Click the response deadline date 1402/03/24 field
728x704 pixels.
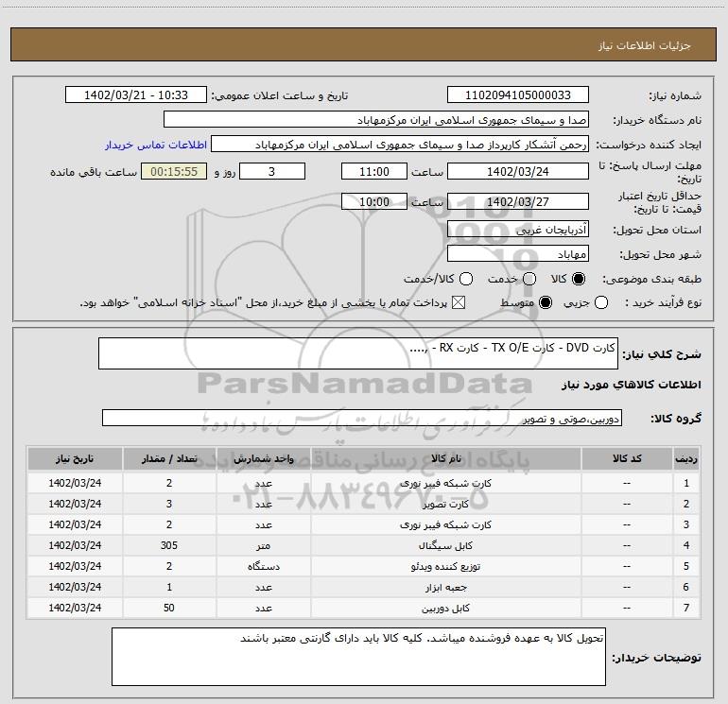(518, 171)
